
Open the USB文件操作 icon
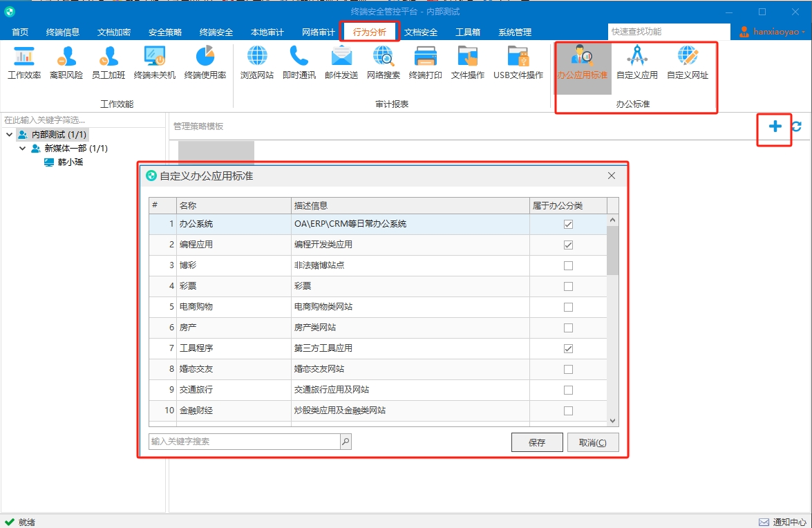pos(518,63)
